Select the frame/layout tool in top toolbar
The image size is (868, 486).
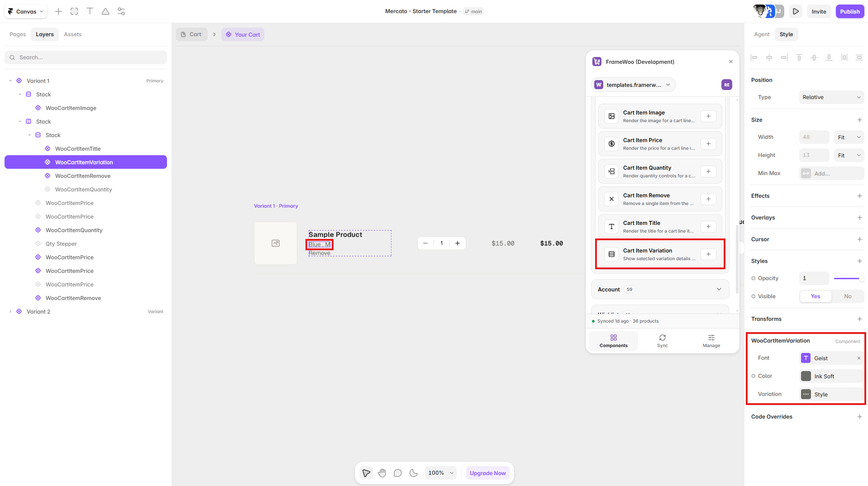tap(74, 11)
